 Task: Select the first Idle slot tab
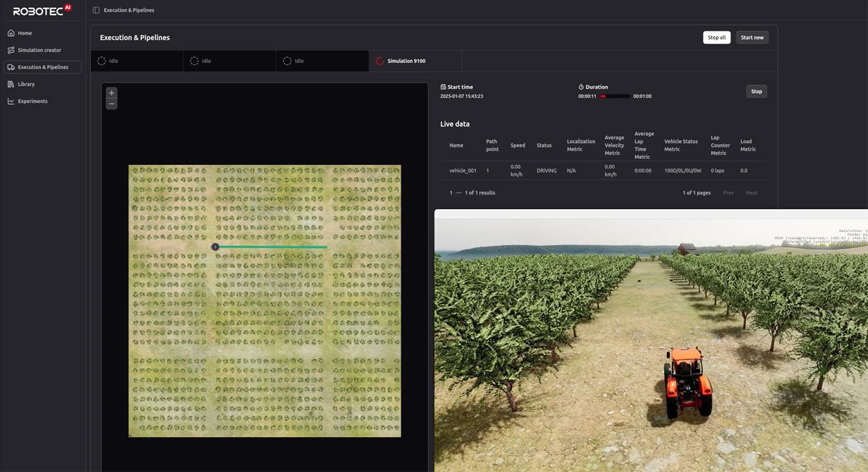click(137, 61)
